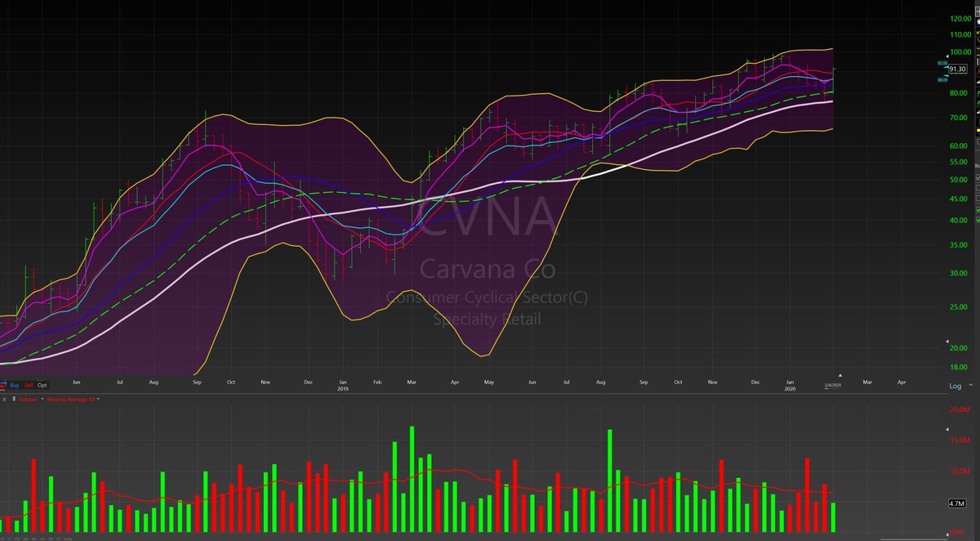Click the 20.0M volume axis label
Viewport: 980px width, 541px height.
[958, 409]
